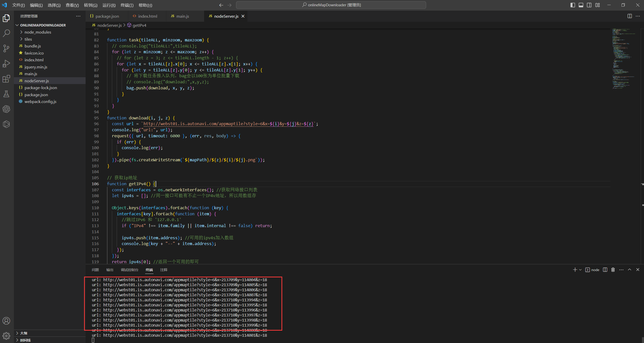
Task: Click the onlineMapDownloader command center search box
Action: (331, 5)
